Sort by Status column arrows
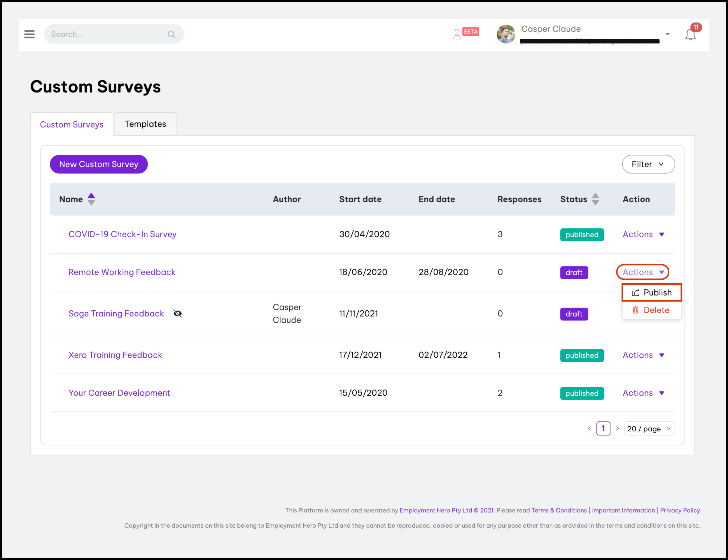 pyautogui.click(x=595, y=199)
